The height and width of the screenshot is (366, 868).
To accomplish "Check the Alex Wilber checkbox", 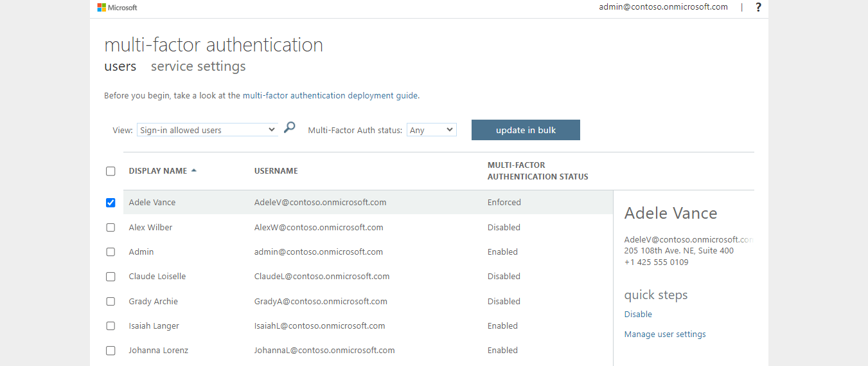I will (111, 228).
